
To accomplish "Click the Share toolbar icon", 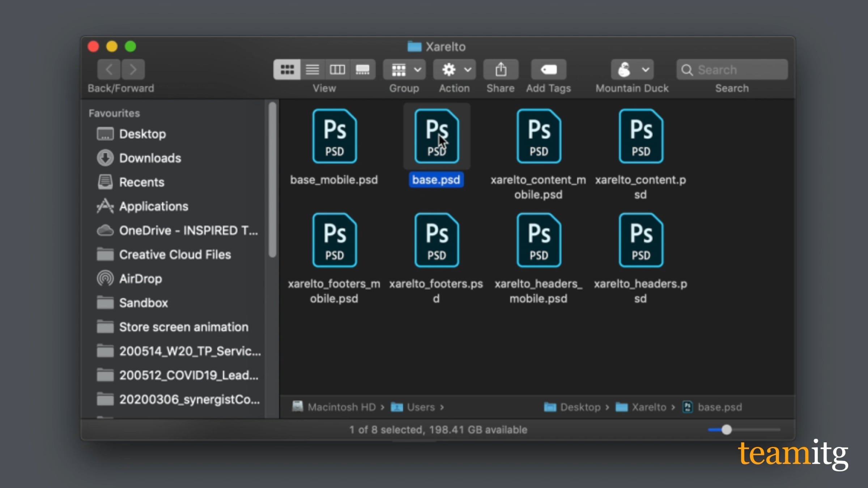I will (x=501, y=69).
